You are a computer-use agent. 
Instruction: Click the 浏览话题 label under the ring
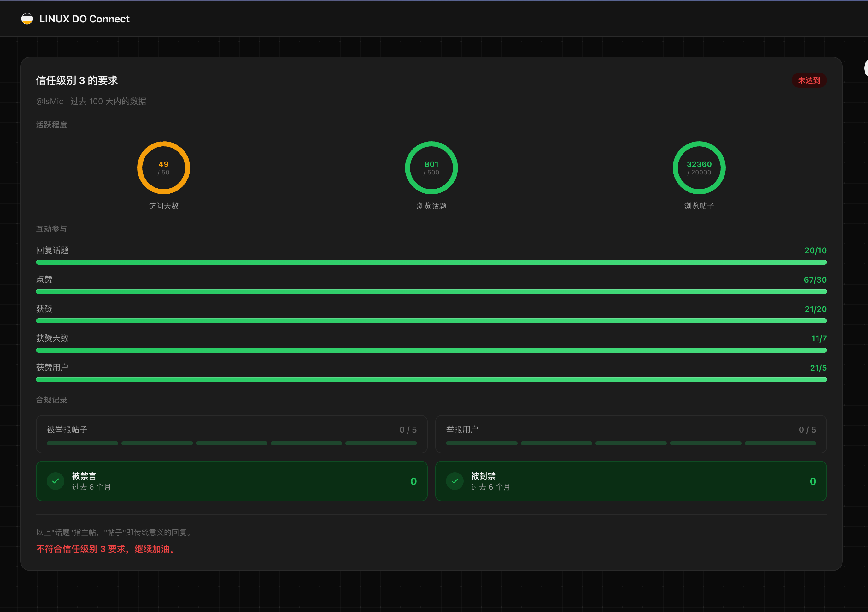click(x=431, y=206)
